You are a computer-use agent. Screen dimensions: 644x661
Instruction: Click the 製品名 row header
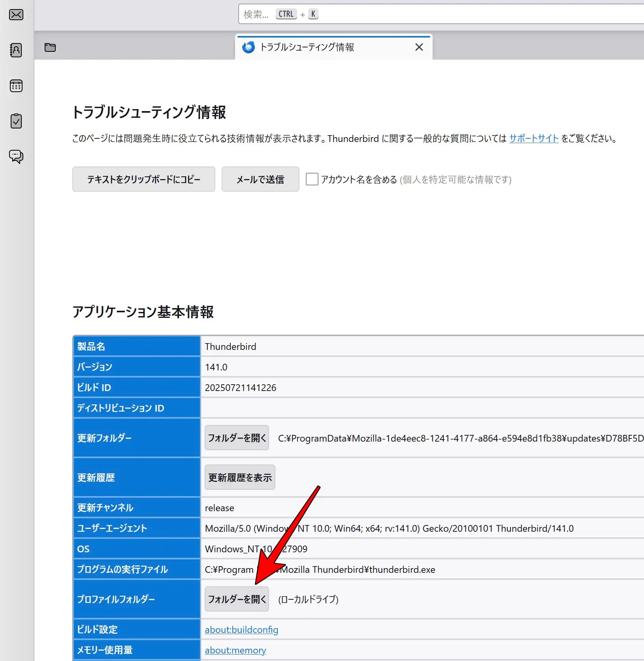[137, 346]
